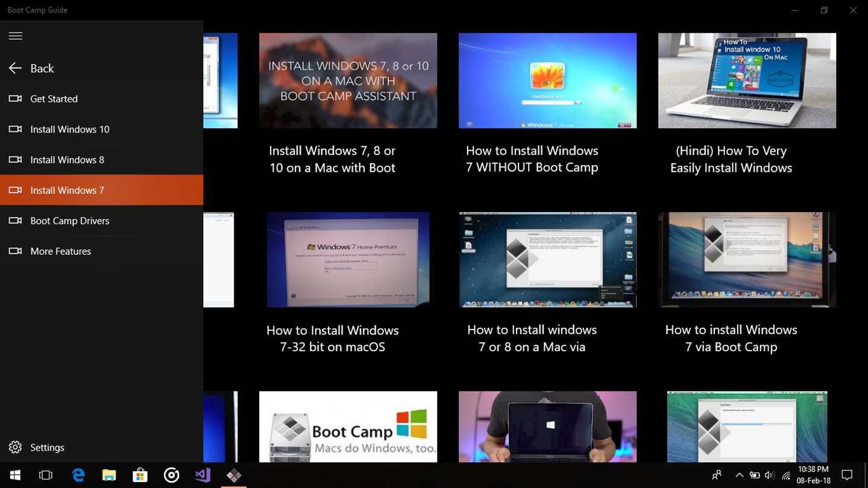Image resolution: width=868 pixels, height=488 pixels.
Task: Click video camera icon beside Get Started
Action: click(15, 99)
